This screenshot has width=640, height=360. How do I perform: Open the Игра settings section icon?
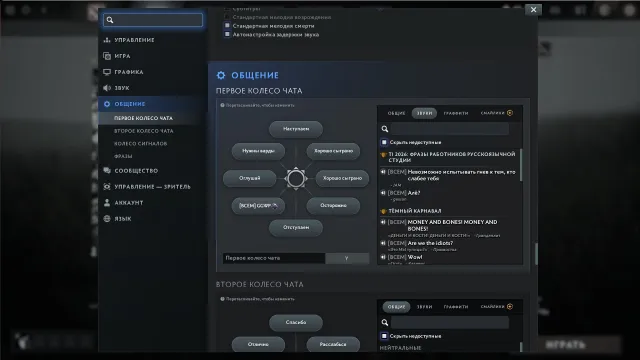(107, 56)
